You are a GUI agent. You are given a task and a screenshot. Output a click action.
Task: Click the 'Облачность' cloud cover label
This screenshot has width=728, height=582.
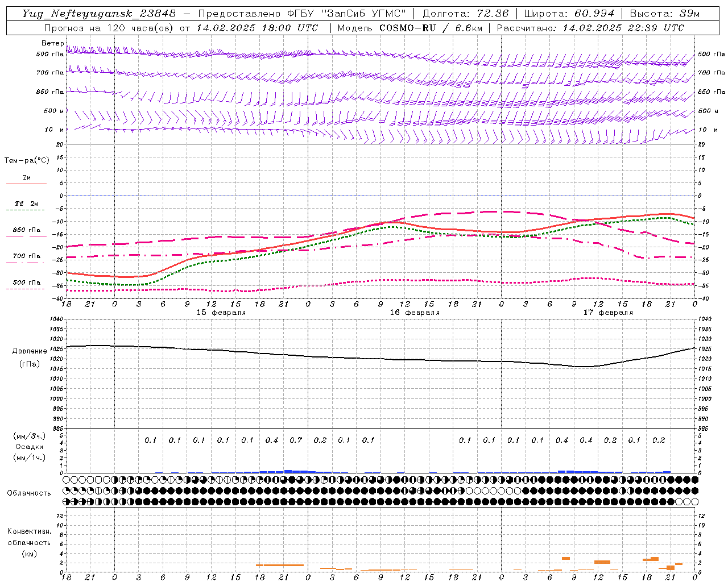point(29,493)
